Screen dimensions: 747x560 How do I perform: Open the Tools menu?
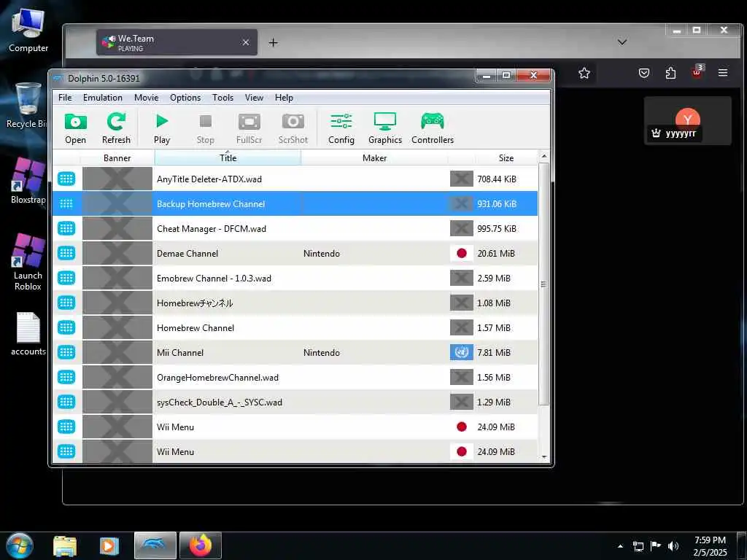[222, 98]
